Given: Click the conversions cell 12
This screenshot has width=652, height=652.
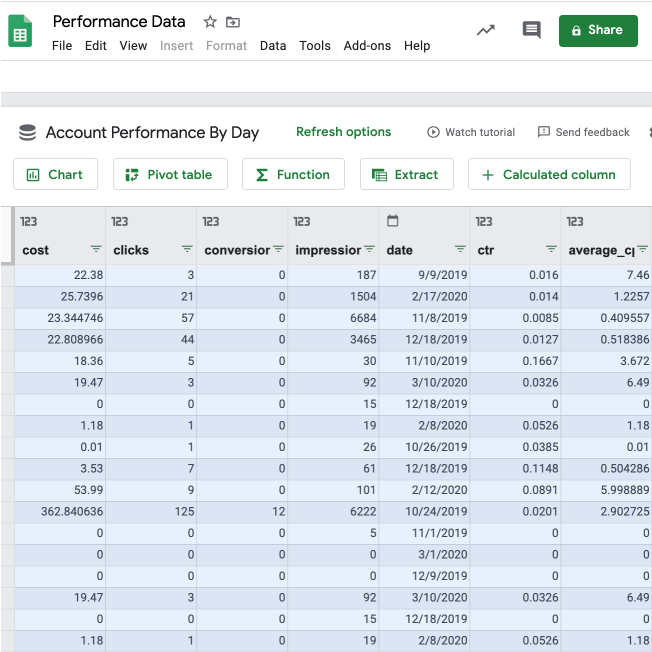Looking at the screenshot, I should click(x=242, y=511).
